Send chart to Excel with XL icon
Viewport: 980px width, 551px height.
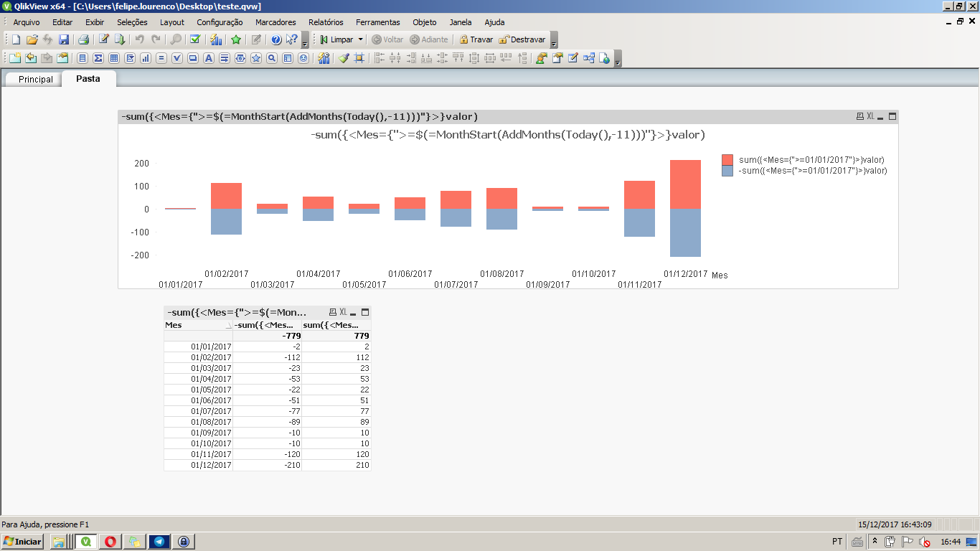[870, 116]
